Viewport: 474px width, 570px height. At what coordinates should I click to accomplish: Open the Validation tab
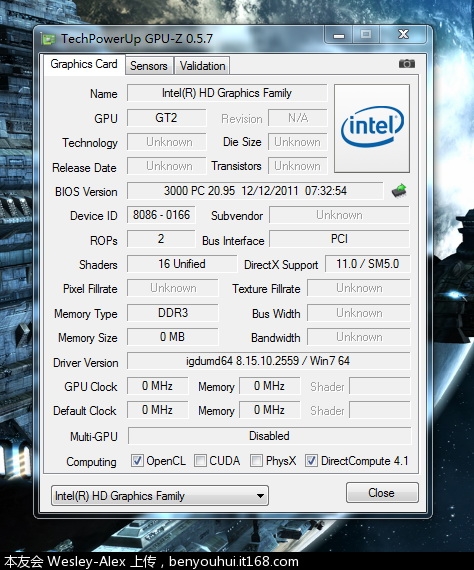pyautogui.click(x=202, y=66)
